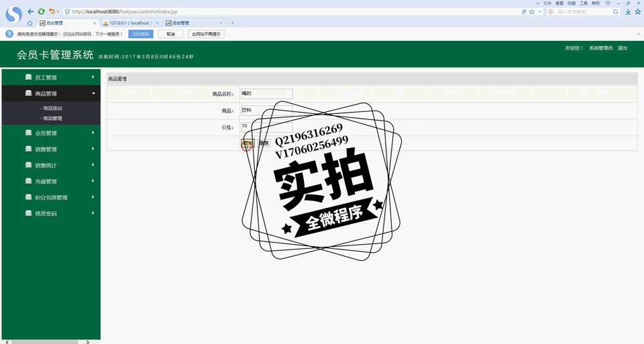
Task: Click the search magnifier icon
Action: [x=616, y=11]
